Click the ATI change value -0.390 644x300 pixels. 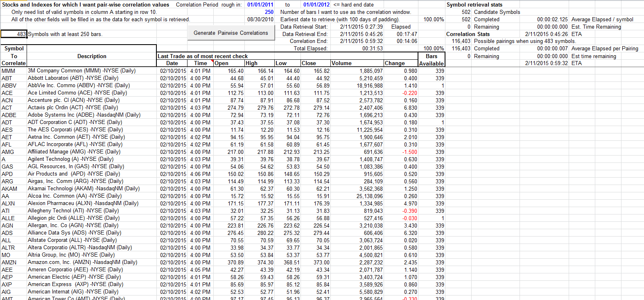409,211
